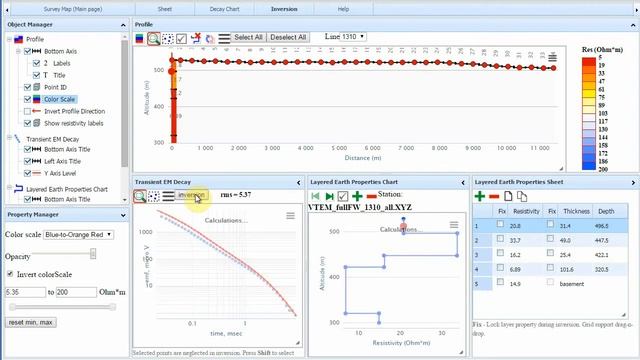Click the Profile tree node icon
640x360 pixels.
point(18,39)
